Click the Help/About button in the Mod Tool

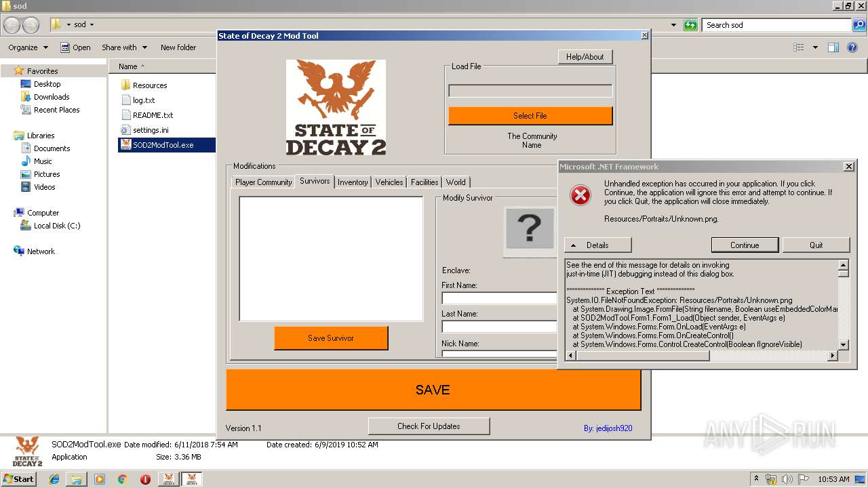pos(585,57)
